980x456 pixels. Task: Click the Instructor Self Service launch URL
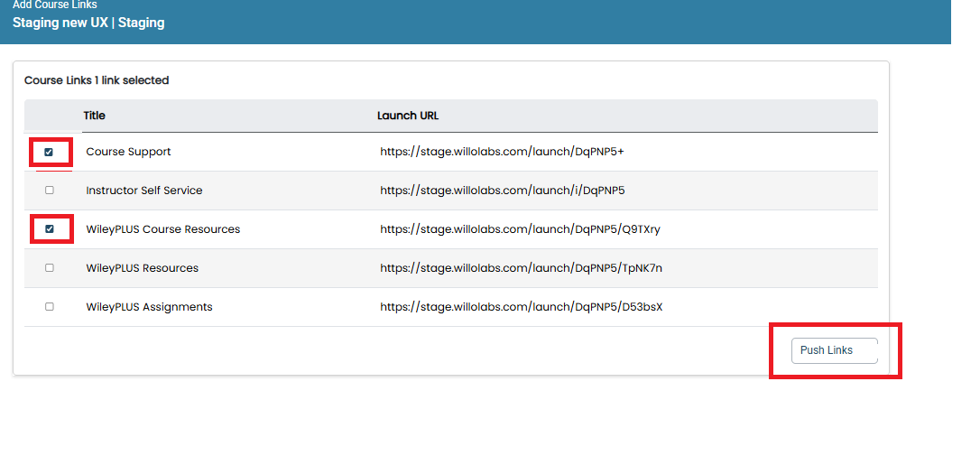(x=503, y=191)
